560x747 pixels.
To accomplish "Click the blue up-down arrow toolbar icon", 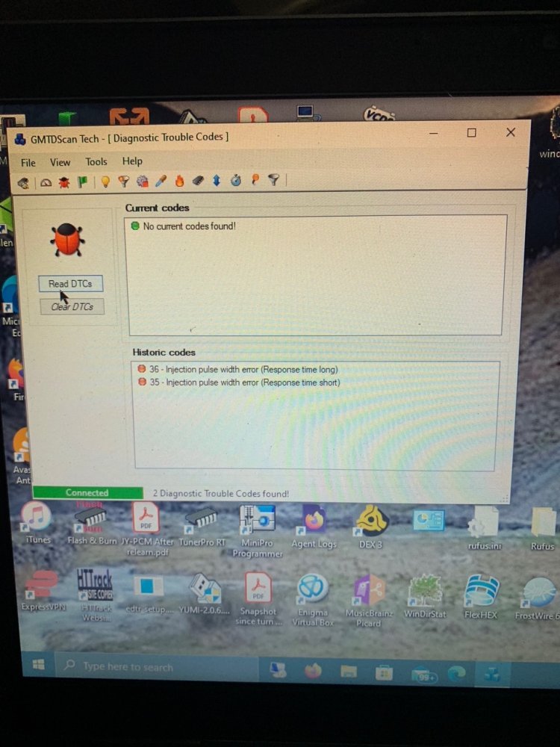I will 217,181.
